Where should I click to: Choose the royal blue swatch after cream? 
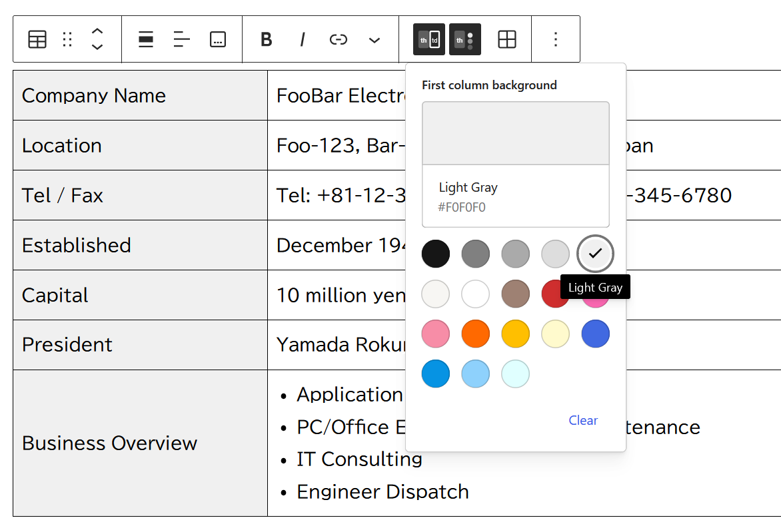595,334
